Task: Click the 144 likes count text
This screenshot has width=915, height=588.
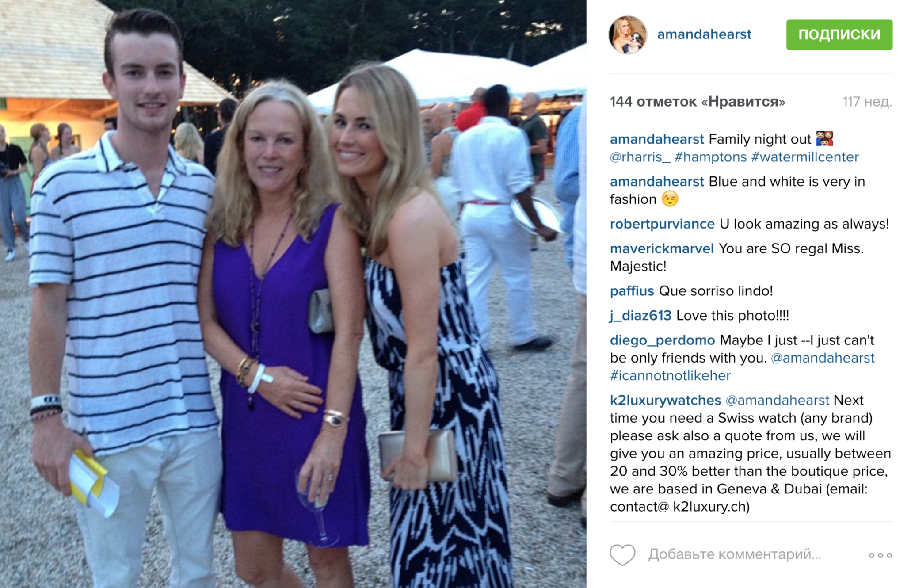Action: click(698, 102)
